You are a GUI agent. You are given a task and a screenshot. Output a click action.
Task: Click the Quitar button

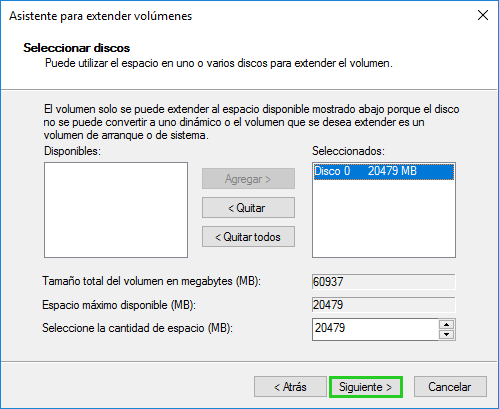pyautogui.click(x=248, y=208)
